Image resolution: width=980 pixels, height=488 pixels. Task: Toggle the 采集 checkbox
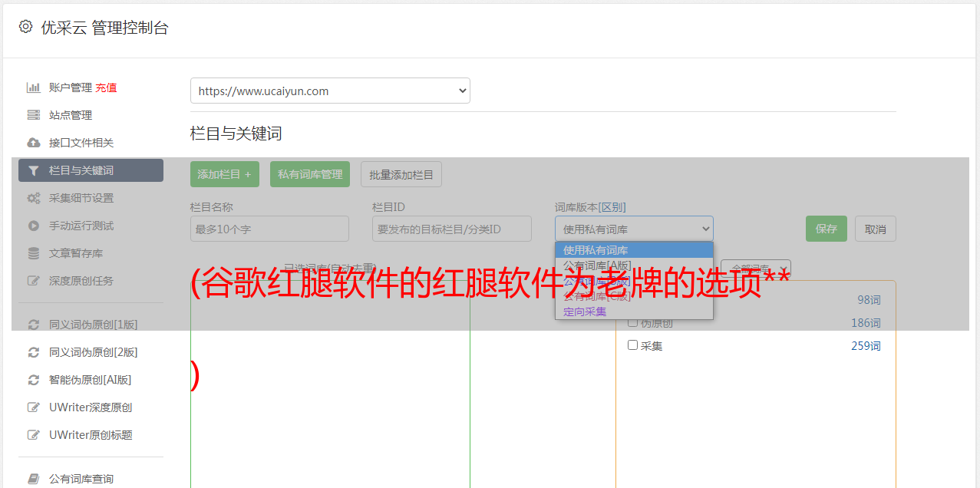tap(633, 345)
